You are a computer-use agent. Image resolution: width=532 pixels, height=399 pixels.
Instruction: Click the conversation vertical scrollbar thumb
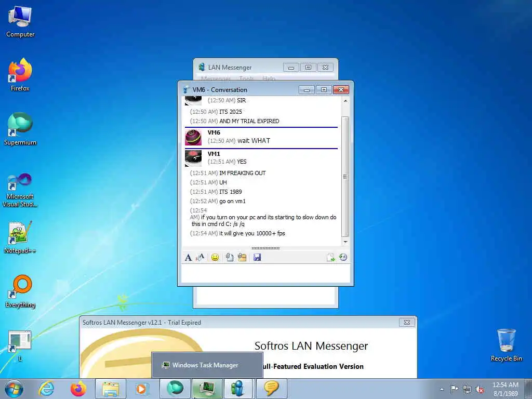coord(345,177)
